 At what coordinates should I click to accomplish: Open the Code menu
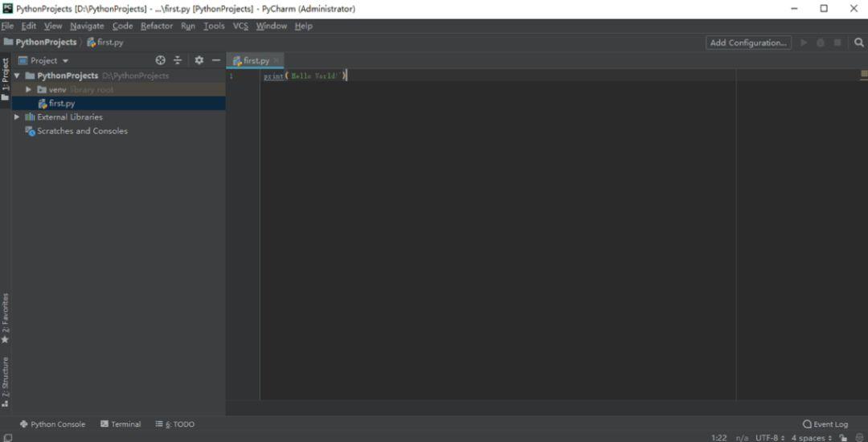click(x=122, y=26)
